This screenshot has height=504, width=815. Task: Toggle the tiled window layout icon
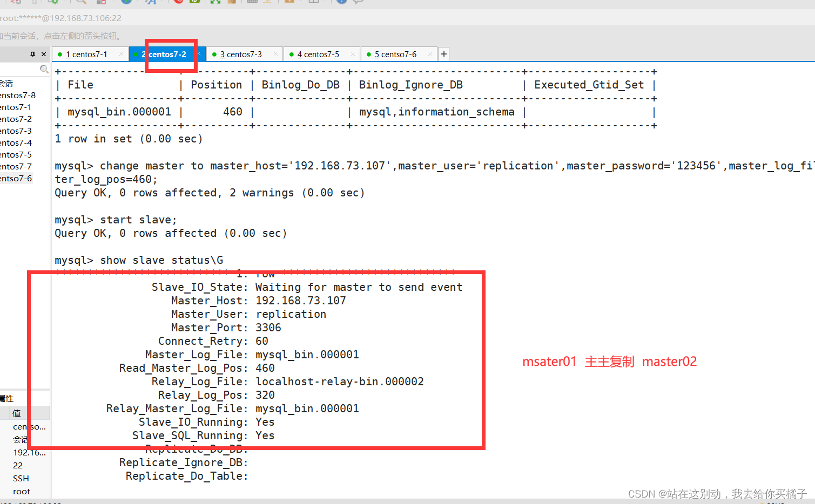click(x=314, y=2)
